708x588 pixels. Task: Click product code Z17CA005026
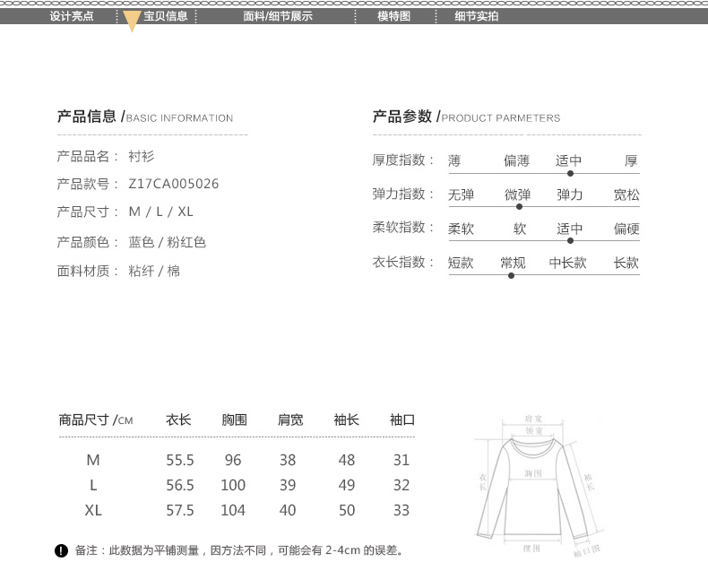point(174,184)
